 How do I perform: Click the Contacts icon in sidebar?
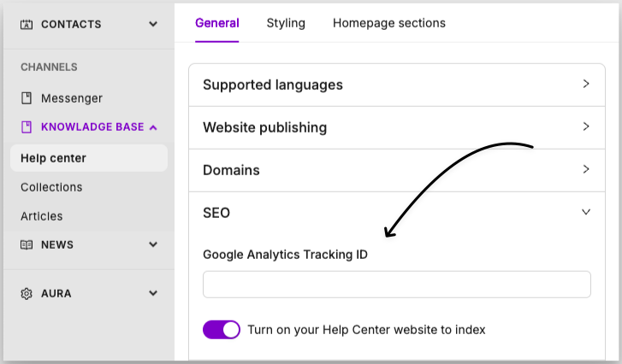pyautogui.click(x=27, y=25)
